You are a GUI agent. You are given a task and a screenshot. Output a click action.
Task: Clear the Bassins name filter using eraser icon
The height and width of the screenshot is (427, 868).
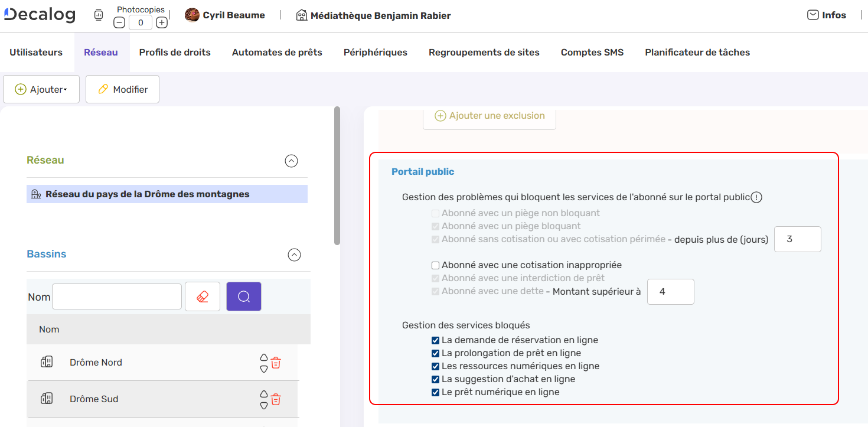coord(203,296)
